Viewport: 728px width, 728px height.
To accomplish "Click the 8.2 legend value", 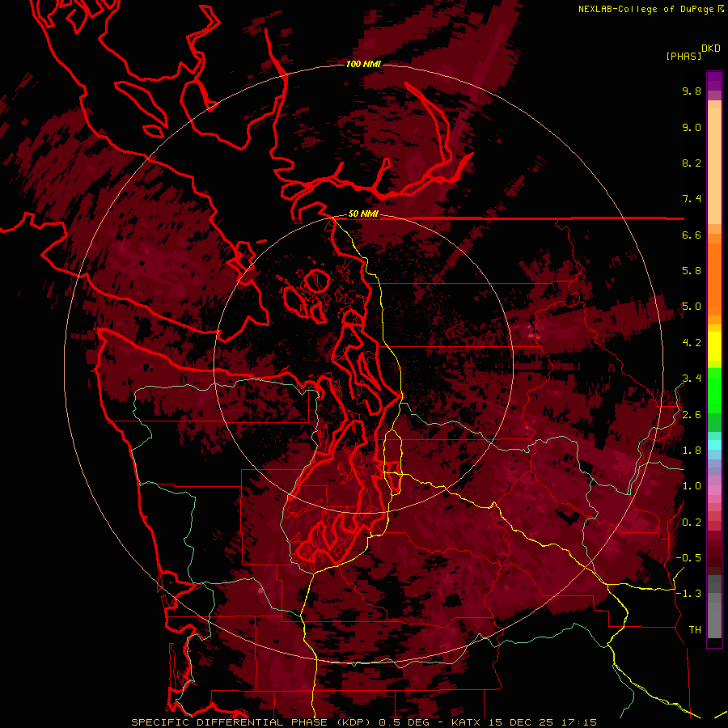I will [x=692, y=163].
